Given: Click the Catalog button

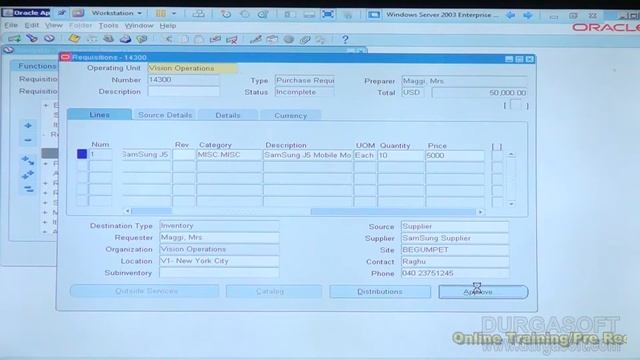Looking at the screenshot, I should pyautogui.click(x=274, y=291).
